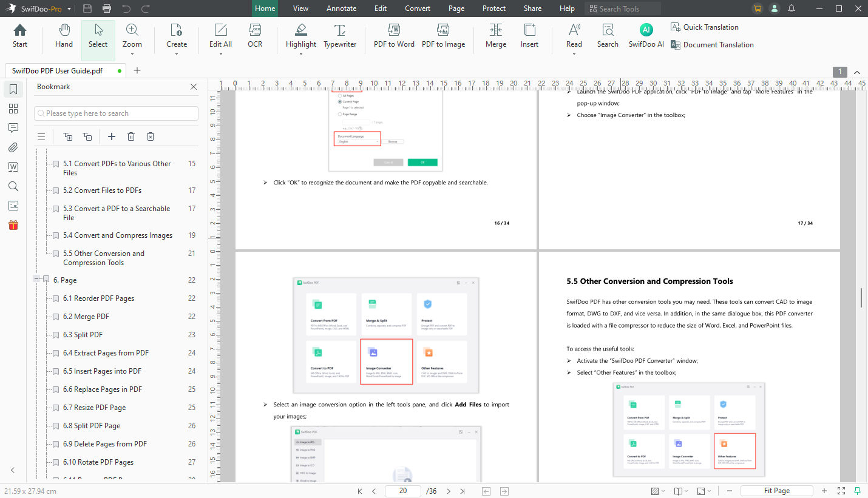Screen dimensions: 868x498
Task: Click the page number input box
Action: pos(403,491)
